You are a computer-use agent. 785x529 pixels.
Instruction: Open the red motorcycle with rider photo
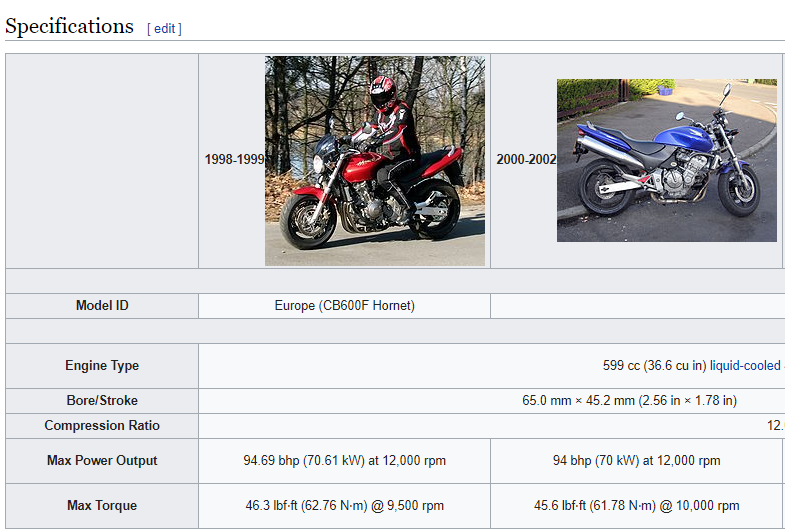(x=374, y=161)
